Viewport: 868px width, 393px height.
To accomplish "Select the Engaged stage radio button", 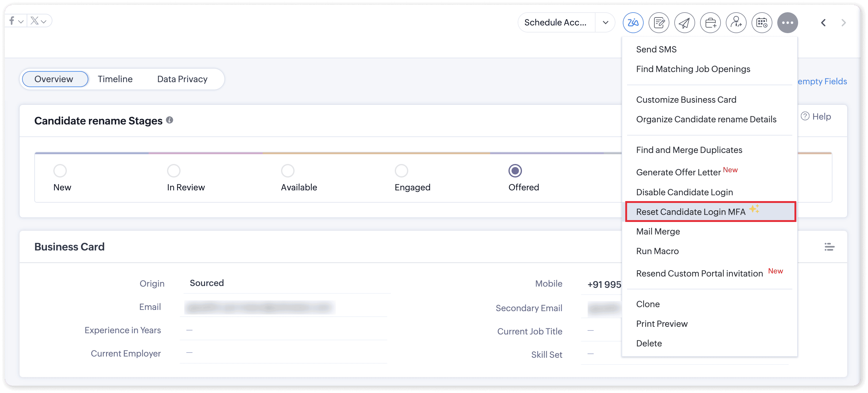I will point(401,170).
